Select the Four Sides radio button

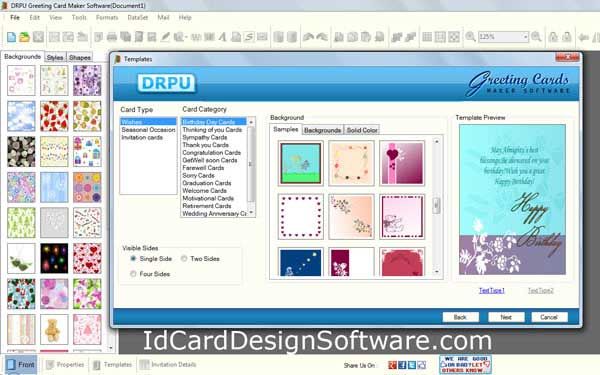133,274
